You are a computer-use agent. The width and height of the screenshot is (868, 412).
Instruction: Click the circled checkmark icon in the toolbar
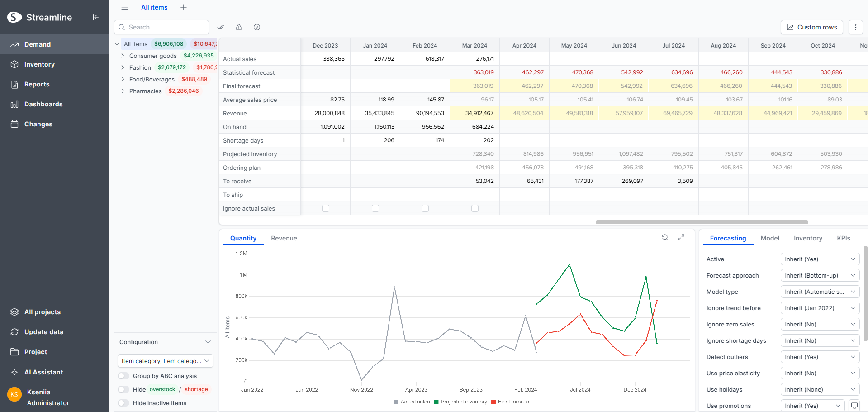[x=257, y=27]
